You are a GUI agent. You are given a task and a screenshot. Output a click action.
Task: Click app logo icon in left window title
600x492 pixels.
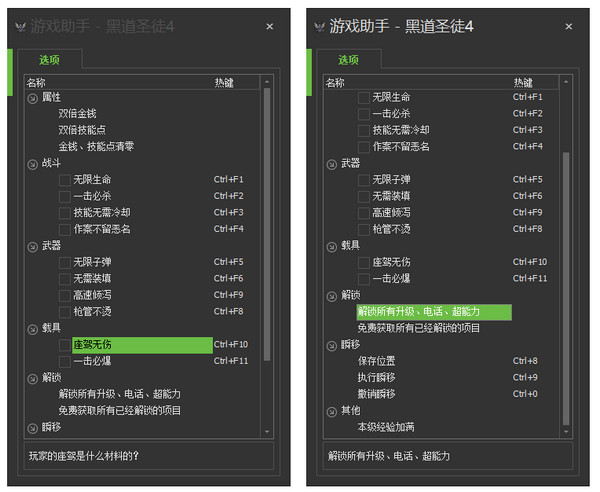point(20,27)
